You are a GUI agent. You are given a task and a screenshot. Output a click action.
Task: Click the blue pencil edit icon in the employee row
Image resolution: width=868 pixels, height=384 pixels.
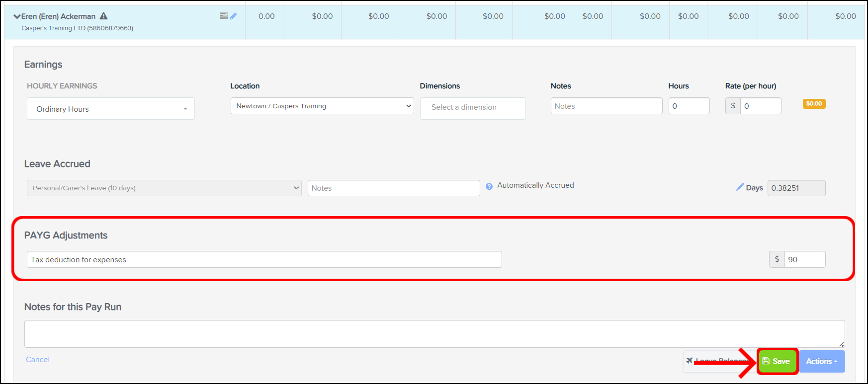233,16
